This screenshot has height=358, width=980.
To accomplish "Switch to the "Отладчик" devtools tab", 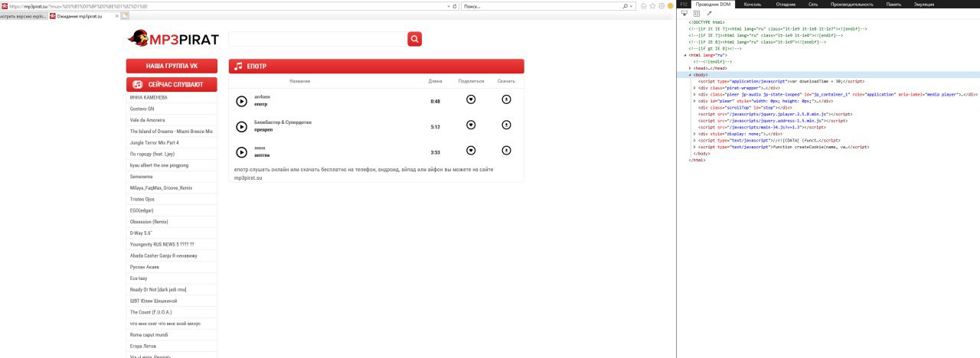I will [x=786, y=4].
